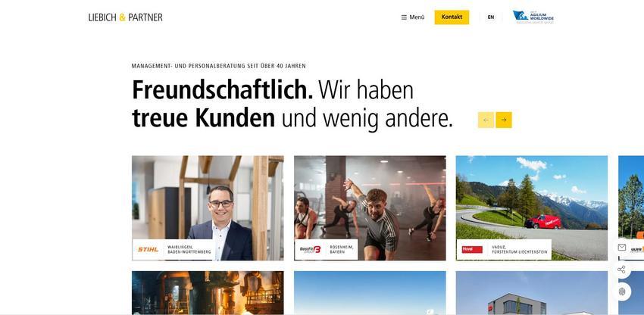Go to Liebich & Partner home logo
644x315 pixels.
(125, 17)
